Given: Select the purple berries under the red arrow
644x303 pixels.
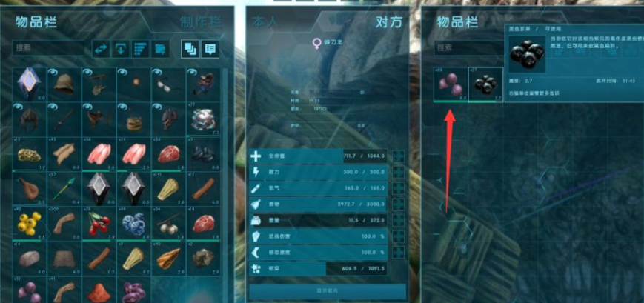Looking at the screenshot, I should 451,84.
